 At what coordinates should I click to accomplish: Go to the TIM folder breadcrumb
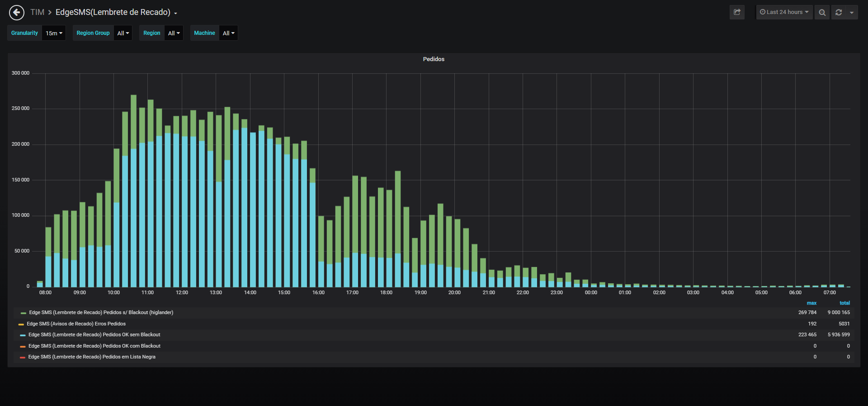37,12
